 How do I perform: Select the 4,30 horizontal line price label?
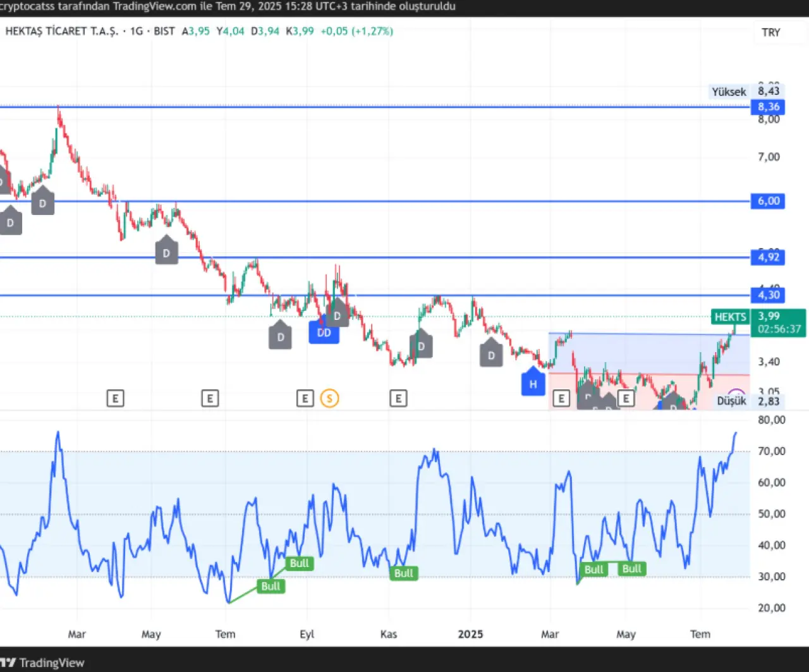coord(768,295)
